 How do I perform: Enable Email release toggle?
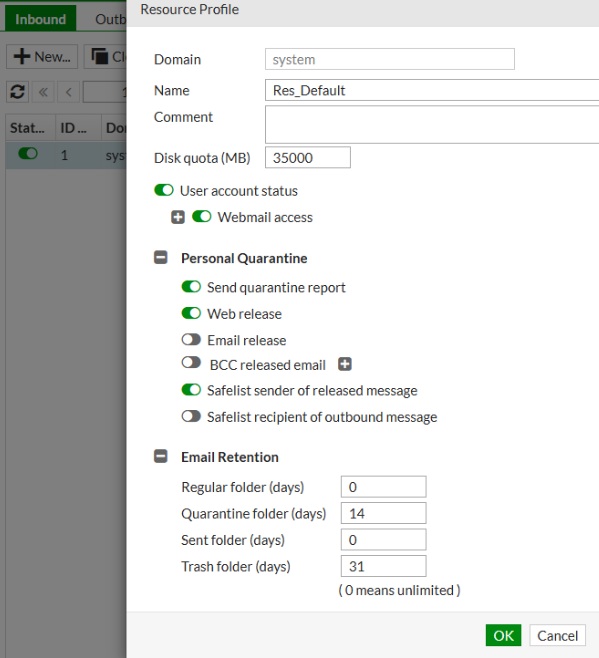[x=191, y=339]
